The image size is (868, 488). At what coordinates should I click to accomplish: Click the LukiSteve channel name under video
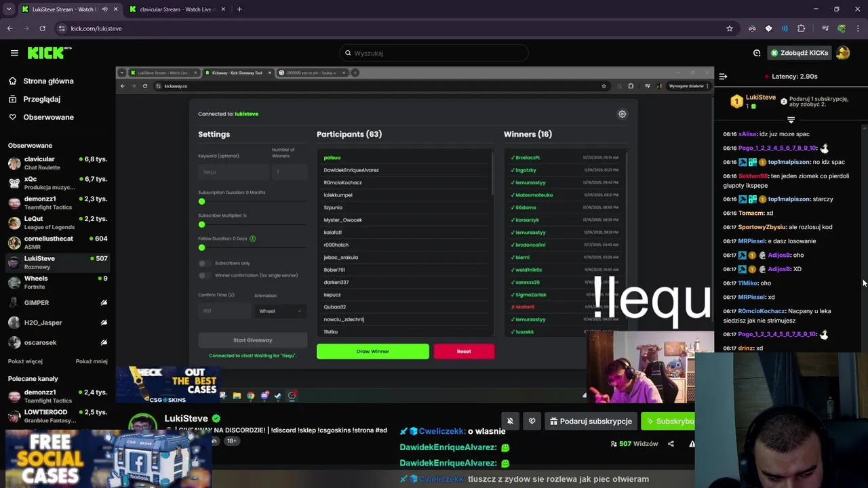(x=186, y=418)
